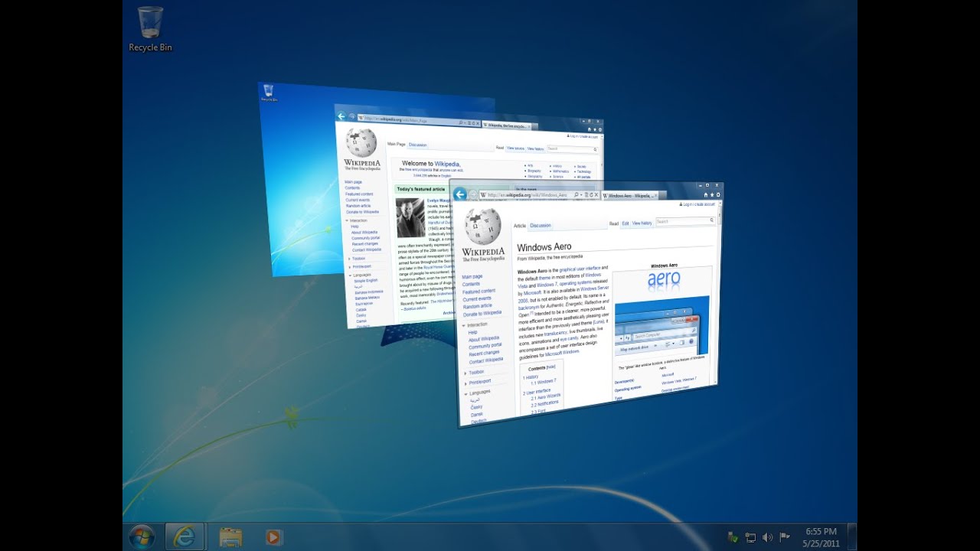Launch Windows Media Player from taskbar
The image size is (980, 551).
point(273,537)
